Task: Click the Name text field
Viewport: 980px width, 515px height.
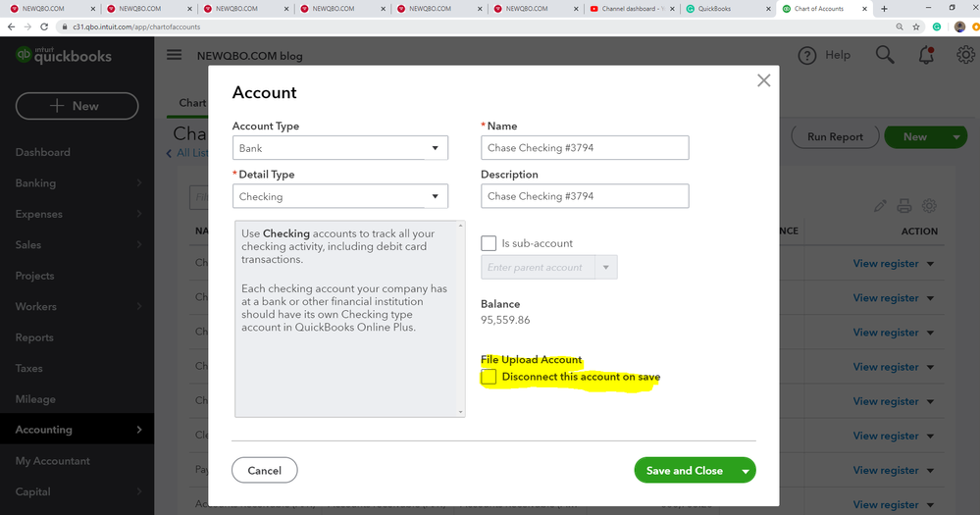Action: point(585,148)
